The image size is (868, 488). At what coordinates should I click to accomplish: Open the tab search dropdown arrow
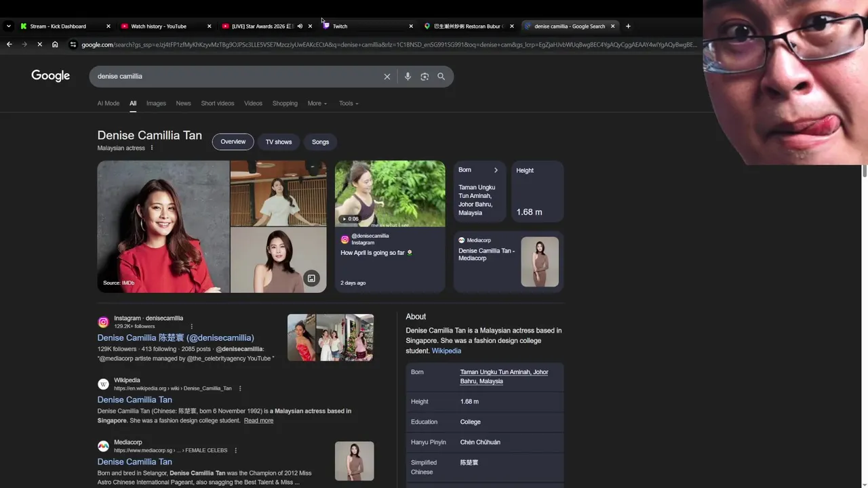tap(8, 26)
